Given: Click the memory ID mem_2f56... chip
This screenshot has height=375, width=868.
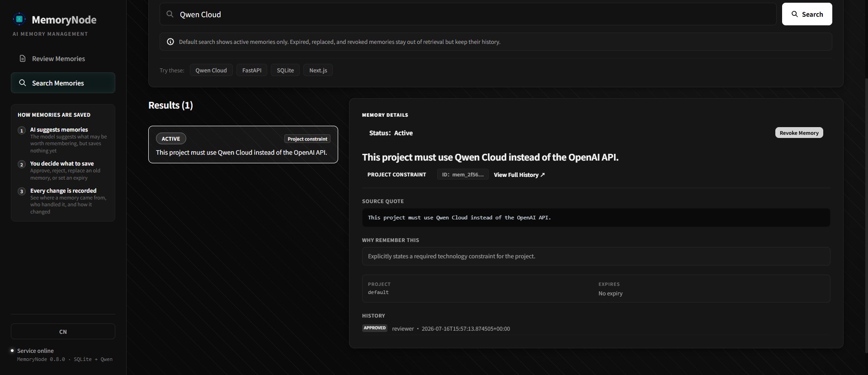Looking at the screenshot, I should coord(462,175).
